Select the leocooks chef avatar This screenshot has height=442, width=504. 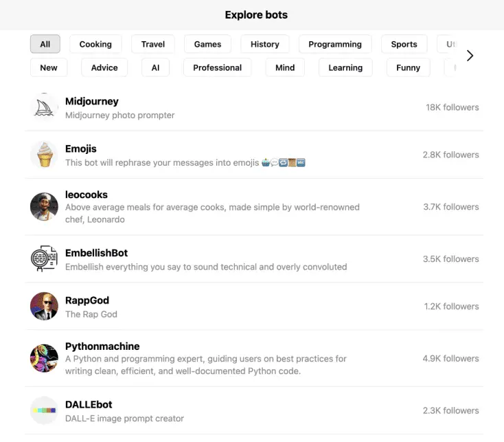coord(44,206)
